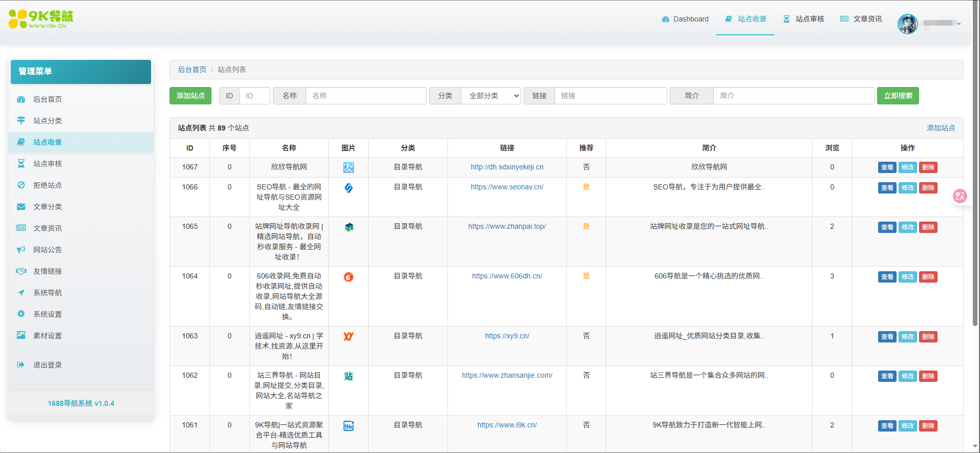Click the translate floating icon at right edge
980x453 pixels.
(x=960, y=196)
